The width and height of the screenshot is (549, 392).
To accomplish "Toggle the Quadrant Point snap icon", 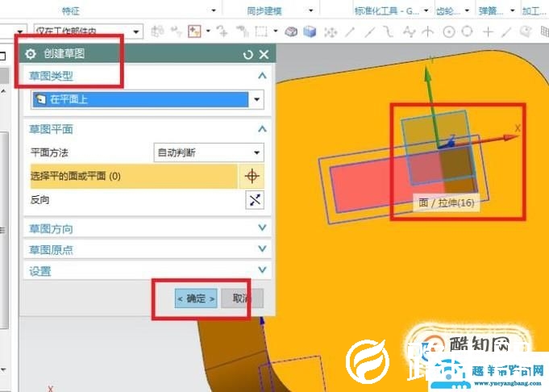I will (x=467, y=31).
